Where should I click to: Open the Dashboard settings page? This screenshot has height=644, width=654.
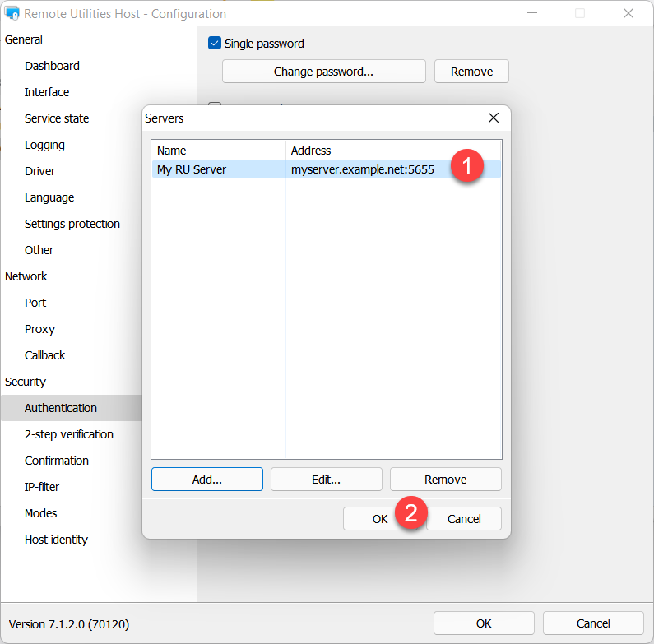coord(52,66)
